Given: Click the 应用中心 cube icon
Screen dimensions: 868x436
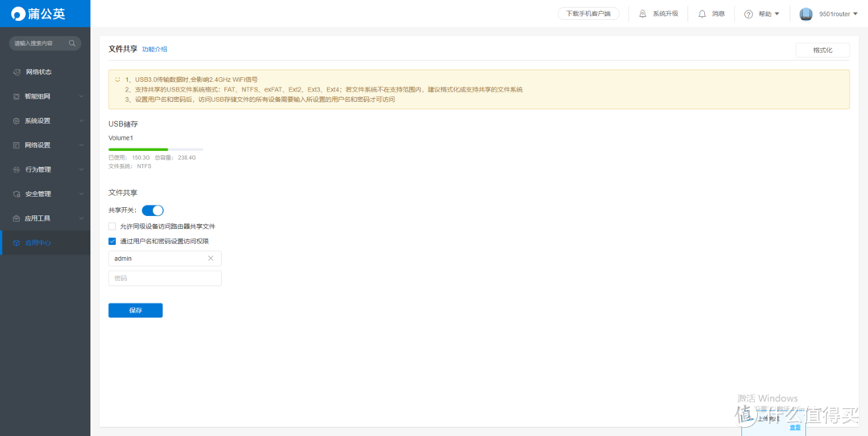Looking at the screenshot, I should [17, 243].
